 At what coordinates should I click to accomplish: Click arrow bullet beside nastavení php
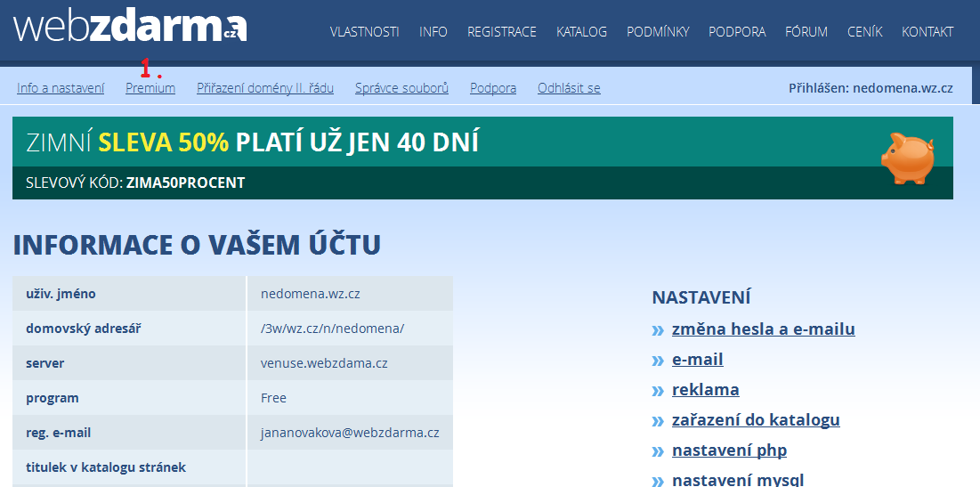[658, 451]
